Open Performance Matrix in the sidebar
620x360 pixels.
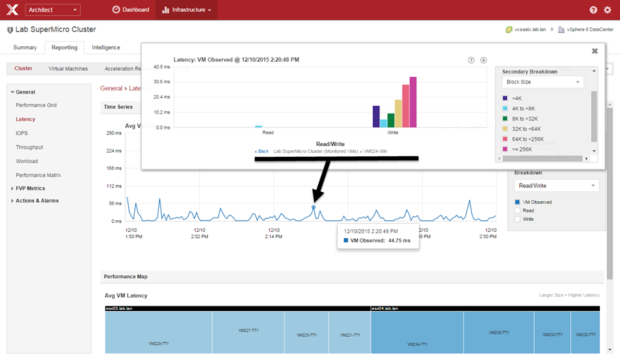point(38,175)
